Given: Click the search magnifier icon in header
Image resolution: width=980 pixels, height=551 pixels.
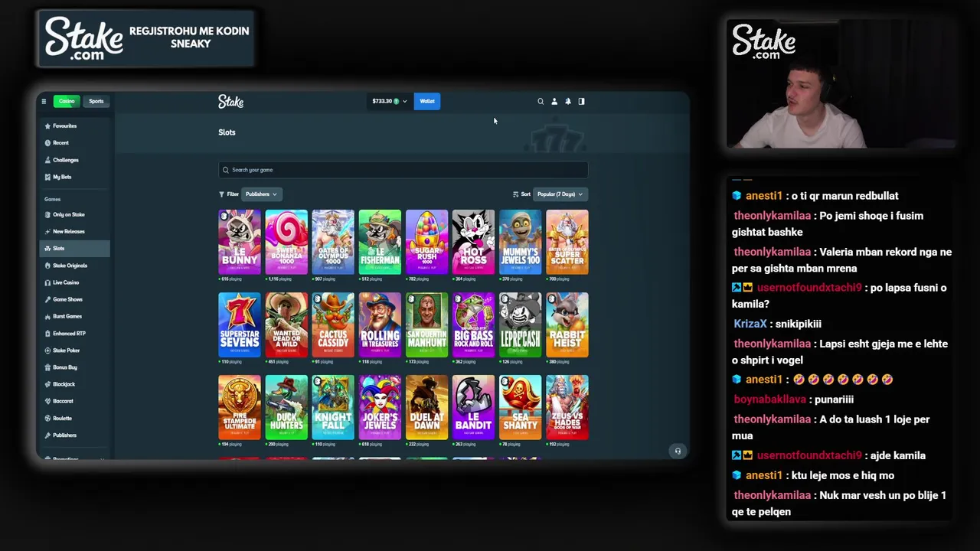Looking at the screenshot, I should (541, 101).
